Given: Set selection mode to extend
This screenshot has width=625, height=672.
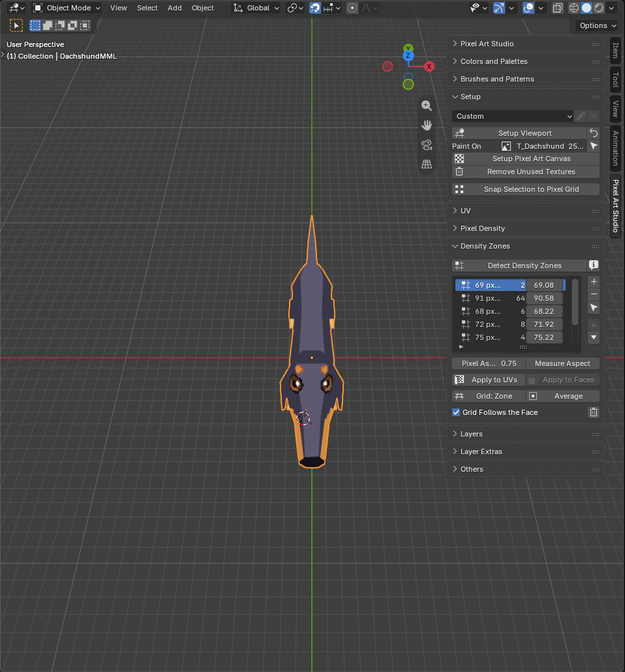Looking at the screenshot, I should click(x=48, y=25).
